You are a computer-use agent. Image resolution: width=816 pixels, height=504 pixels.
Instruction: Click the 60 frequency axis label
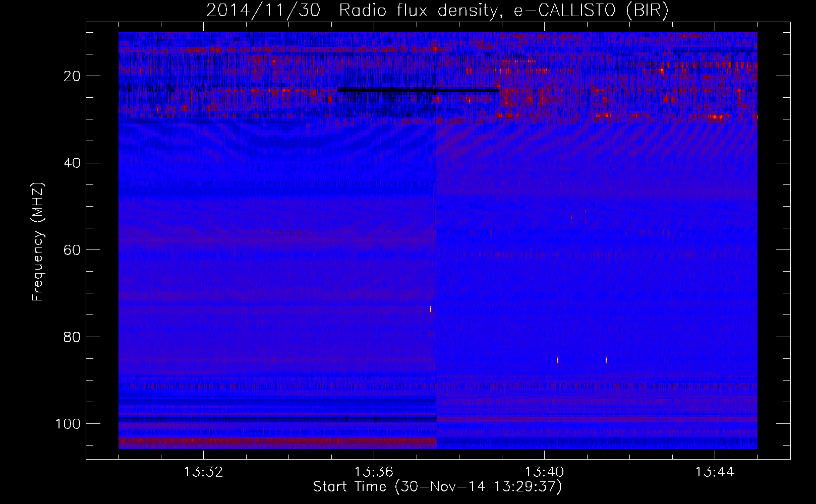point(73,250)
